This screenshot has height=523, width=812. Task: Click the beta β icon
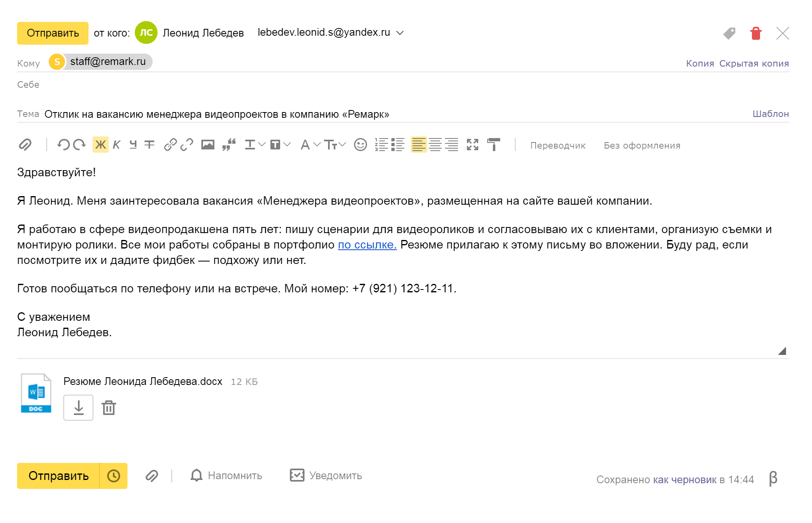point(773,478)
